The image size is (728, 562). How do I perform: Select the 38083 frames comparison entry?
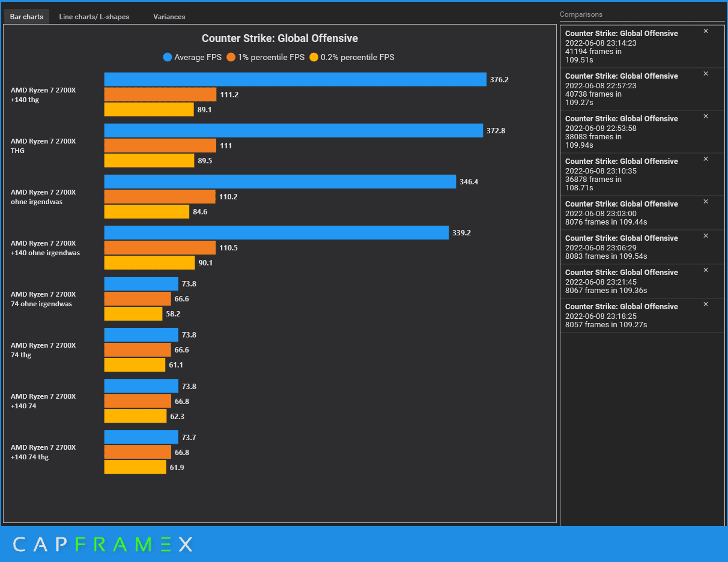[x=642, y=132]
